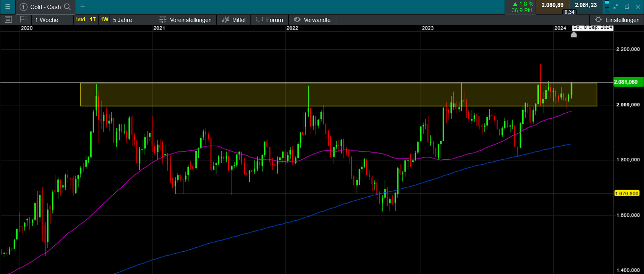Click the buy price 2.081,23 button
Screen dimensions: 644x274
[585, 5]
